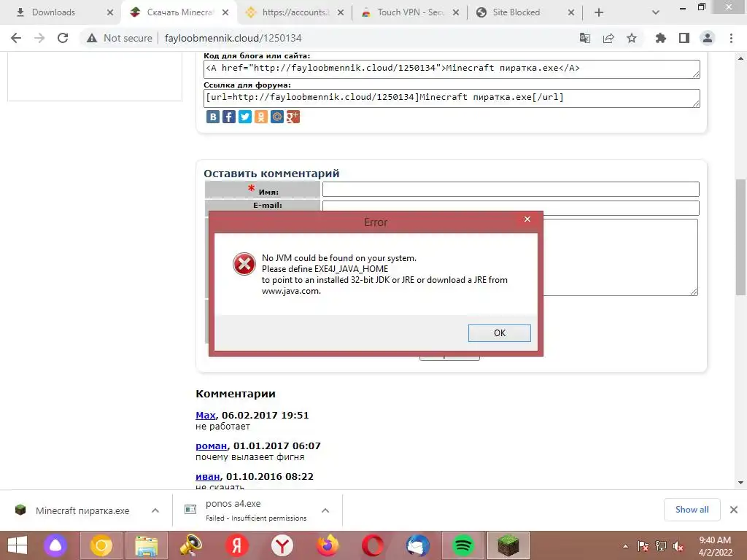Open File Explorer from taskbar

click(x=147, y=545)
